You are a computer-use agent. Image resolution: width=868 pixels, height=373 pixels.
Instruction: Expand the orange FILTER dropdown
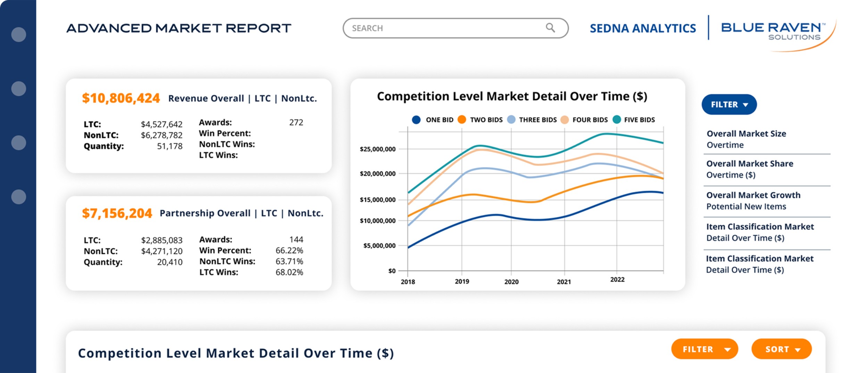coord(705,349)
